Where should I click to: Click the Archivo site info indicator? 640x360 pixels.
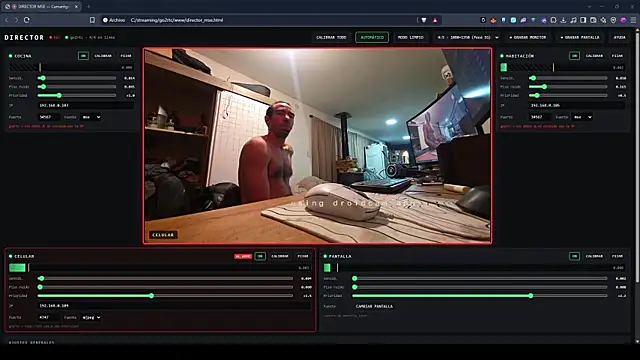(x=114, y=20)
